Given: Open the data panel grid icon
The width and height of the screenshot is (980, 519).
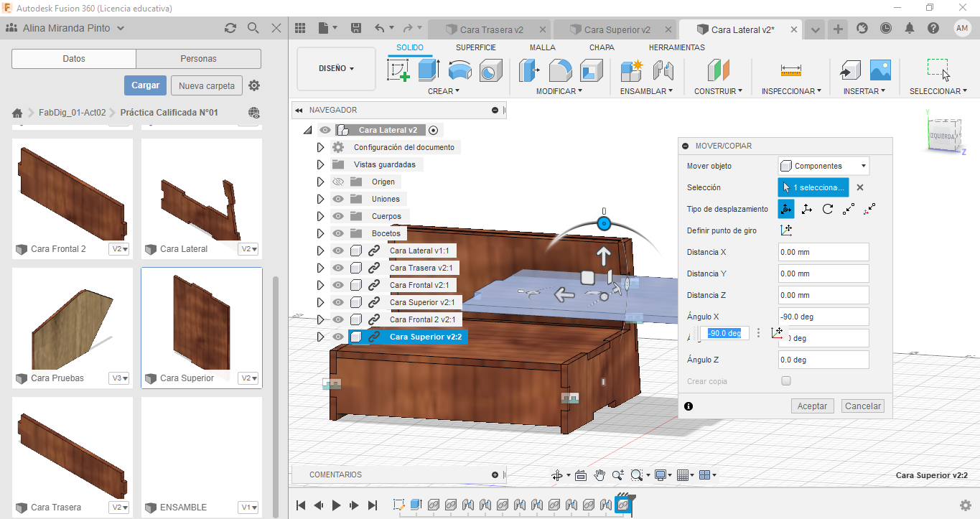Looking at the screenshot, I should click(301, 28).
